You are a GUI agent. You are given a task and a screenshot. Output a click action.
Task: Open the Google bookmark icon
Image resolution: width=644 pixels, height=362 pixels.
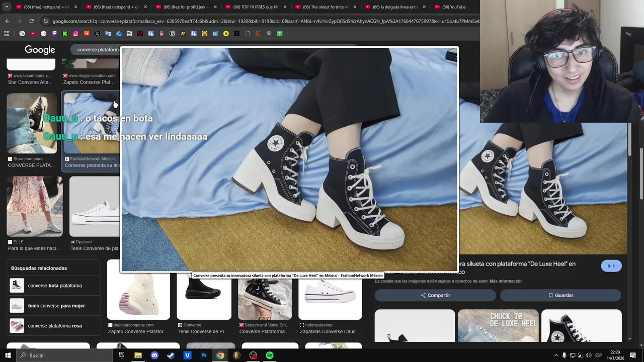22,34
